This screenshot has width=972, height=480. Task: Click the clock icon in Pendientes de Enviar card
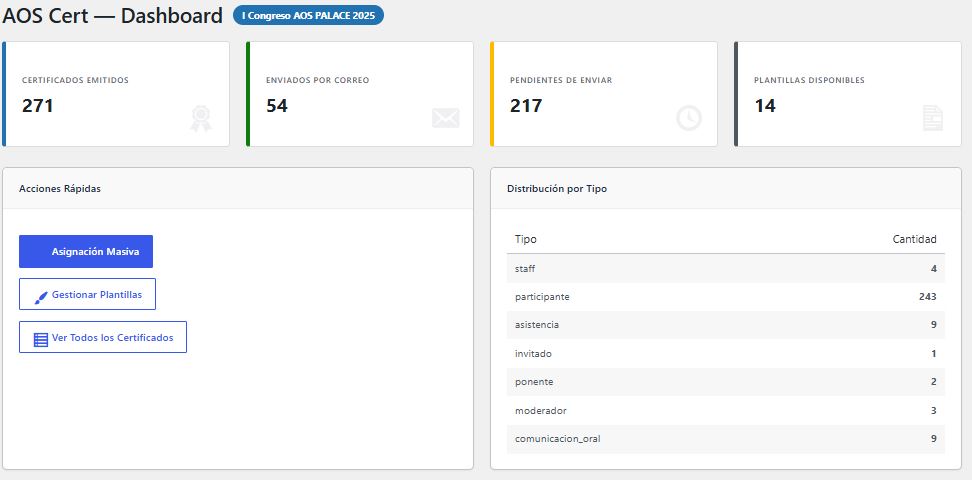click(689, 118)
